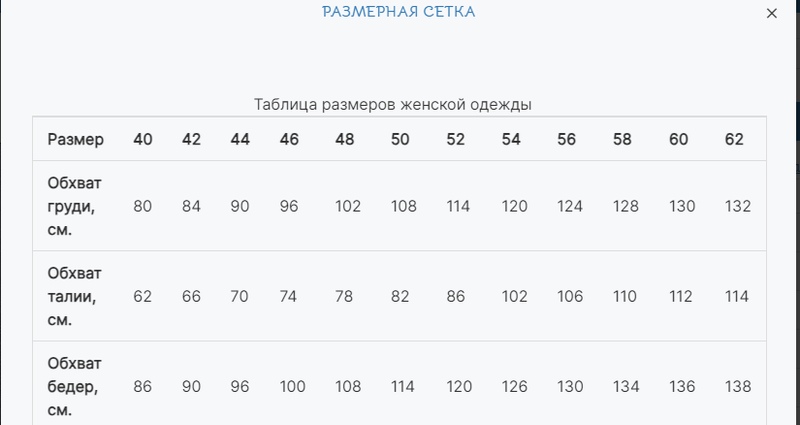Click hip value 126 for size 54
Image resolution: width=800 pixels, height=425 pixels.
514,387
